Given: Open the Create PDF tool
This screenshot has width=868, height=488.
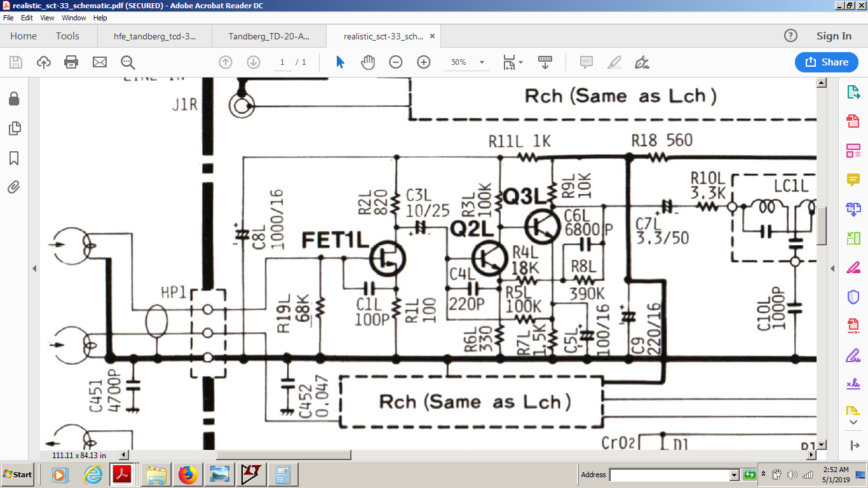Looking at the screenshot, I should [x=853, y=121].
